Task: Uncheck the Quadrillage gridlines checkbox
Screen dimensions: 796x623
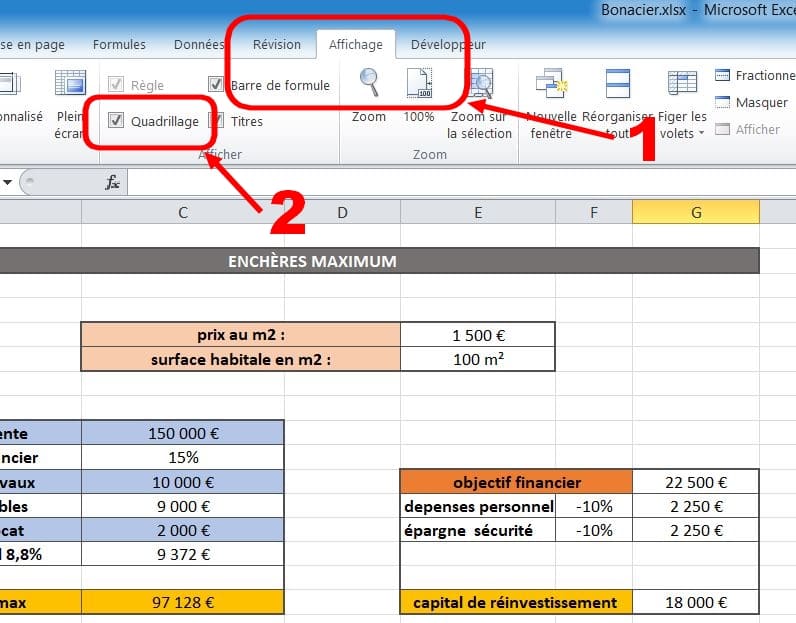Action: click(116, 120)
